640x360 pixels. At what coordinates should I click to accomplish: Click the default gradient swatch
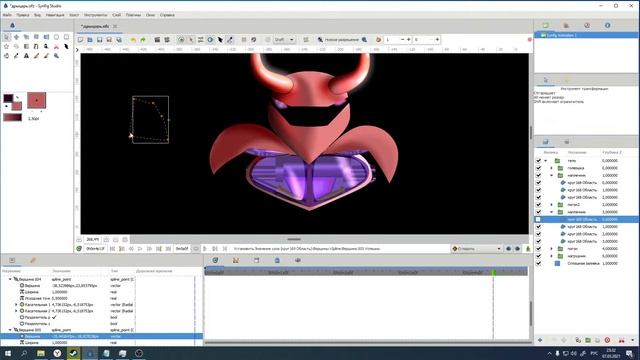(13, 118)
